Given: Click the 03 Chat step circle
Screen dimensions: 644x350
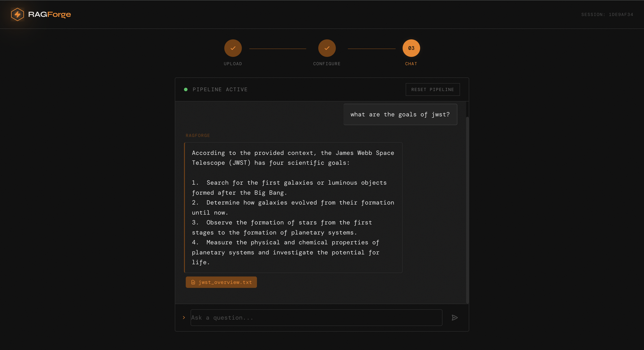Looking at the screenshot, I should 411,48.
